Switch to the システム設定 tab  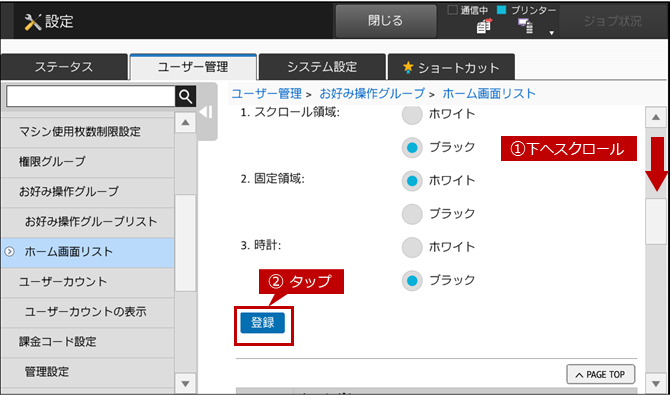tap(322, 67)
